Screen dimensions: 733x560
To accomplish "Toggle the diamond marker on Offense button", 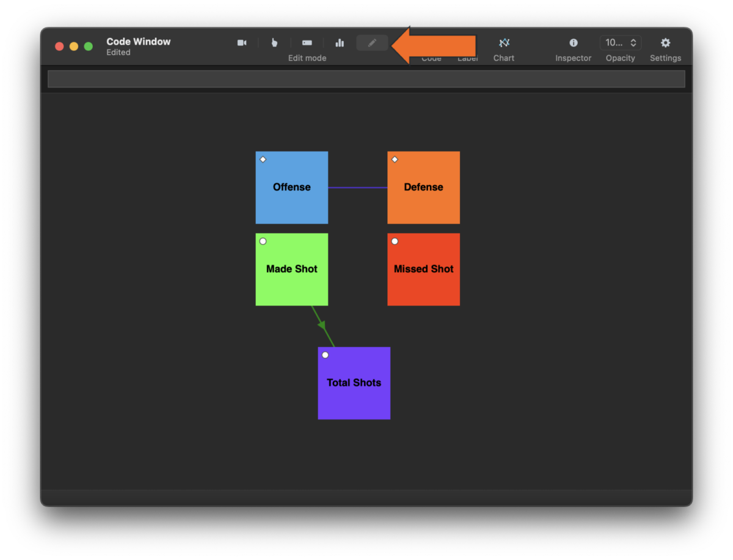I will click(x=263, y=159).
